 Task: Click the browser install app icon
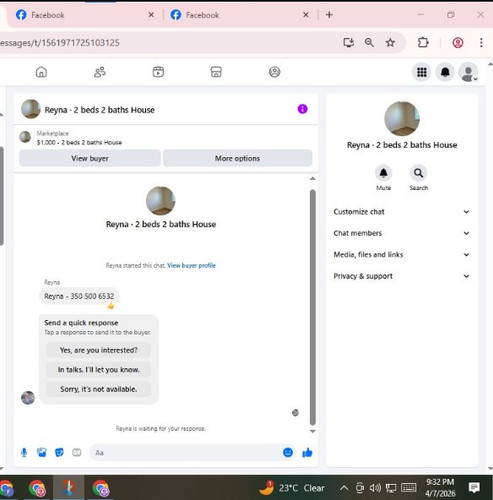pyautogui.click(x=348, y=43)
